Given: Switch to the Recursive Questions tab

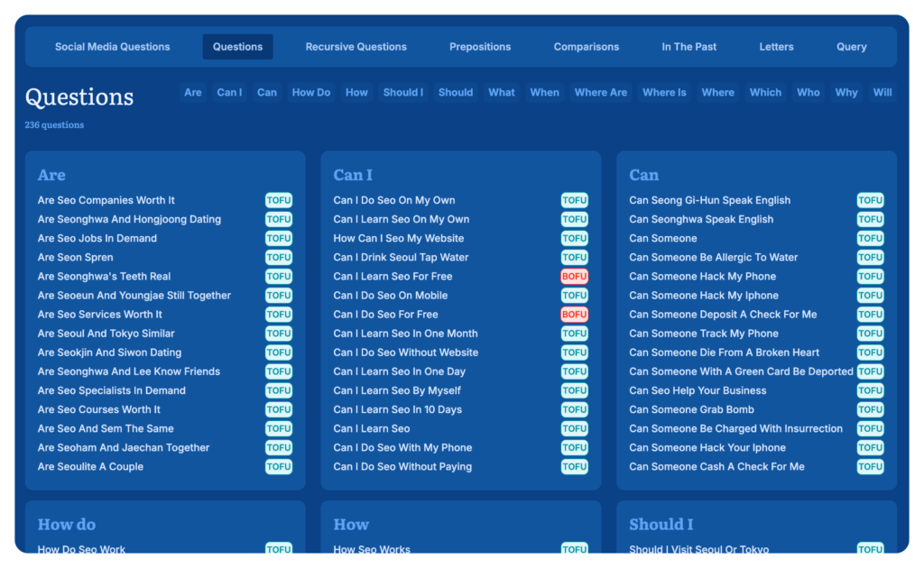Looking at the screenshot, I should (356, 47).
